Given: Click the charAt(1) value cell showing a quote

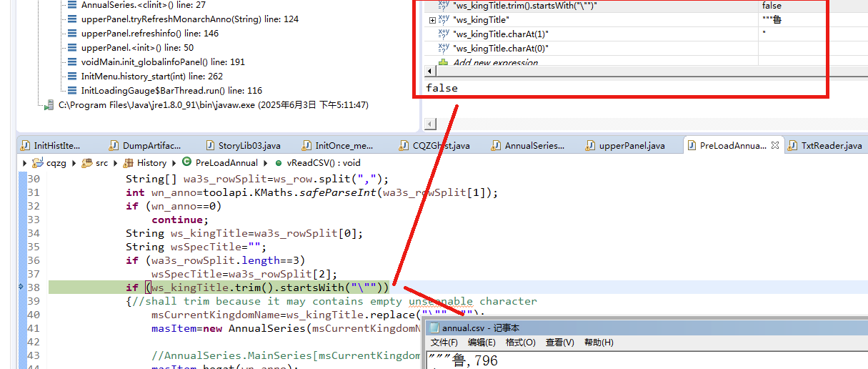Looking at the screenshot, I should click(x=764, y=34).
